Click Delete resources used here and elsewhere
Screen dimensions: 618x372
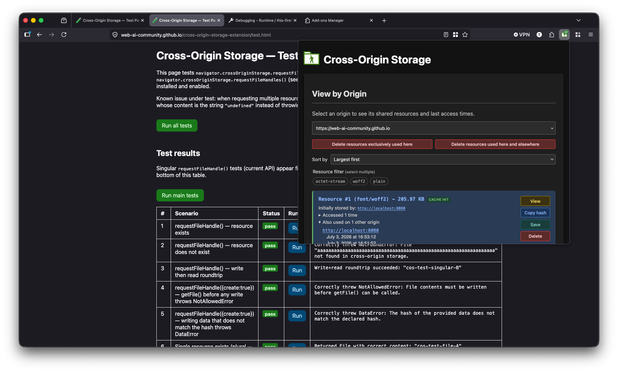(x=495, y=144)
